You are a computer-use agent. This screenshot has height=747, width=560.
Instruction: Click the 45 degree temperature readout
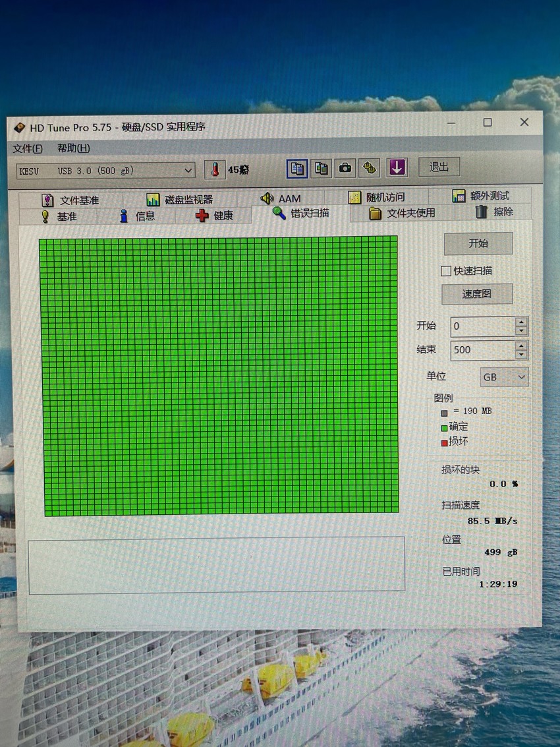click(238, 169)
